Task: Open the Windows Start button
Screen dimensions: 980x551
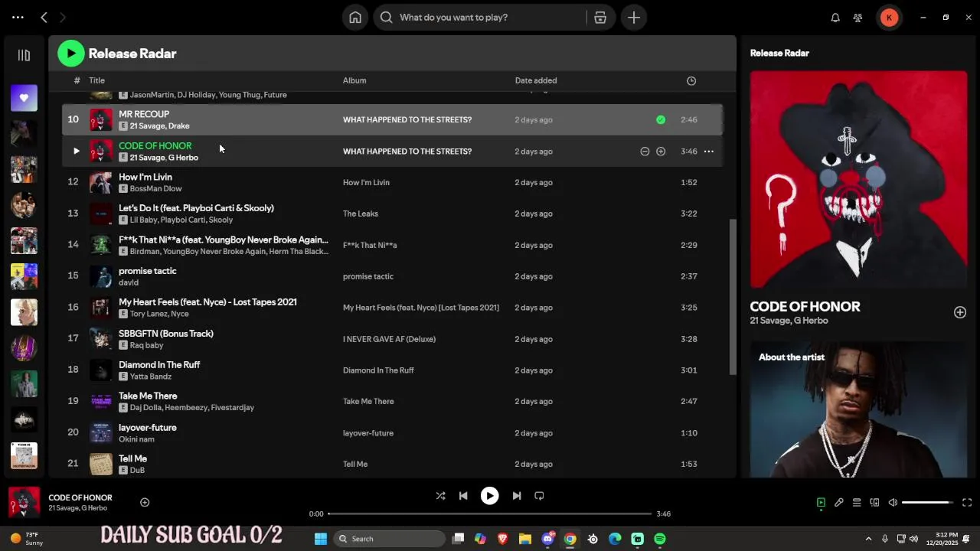Action: coord(321,539)
